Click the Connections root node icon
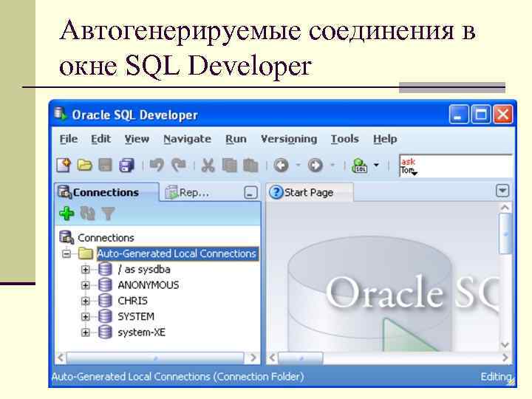The image size is (532, 399). pyautogui.click(x=66, y=237)
